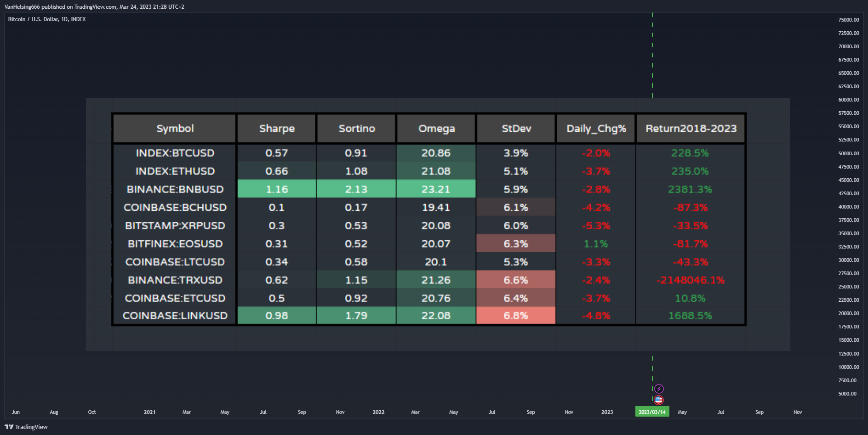This screenshot has width=868, height=435.
Task: Select the INDEX:BTCUSD row symbol
Action: 175,153
